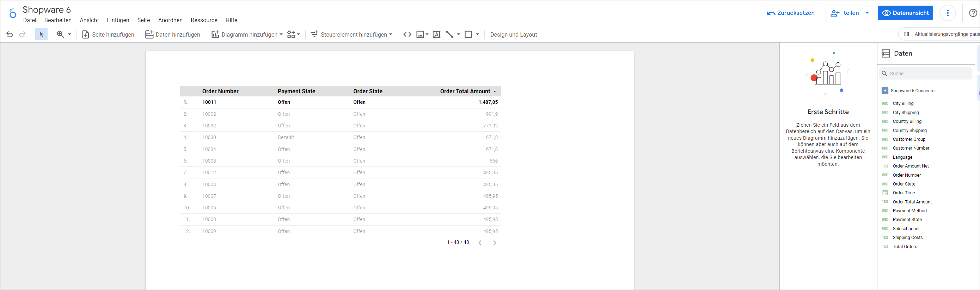The width and height of the screenshot is (980, 290).
Task: Open the line type dropdown arrow
Action: [458, 34]
